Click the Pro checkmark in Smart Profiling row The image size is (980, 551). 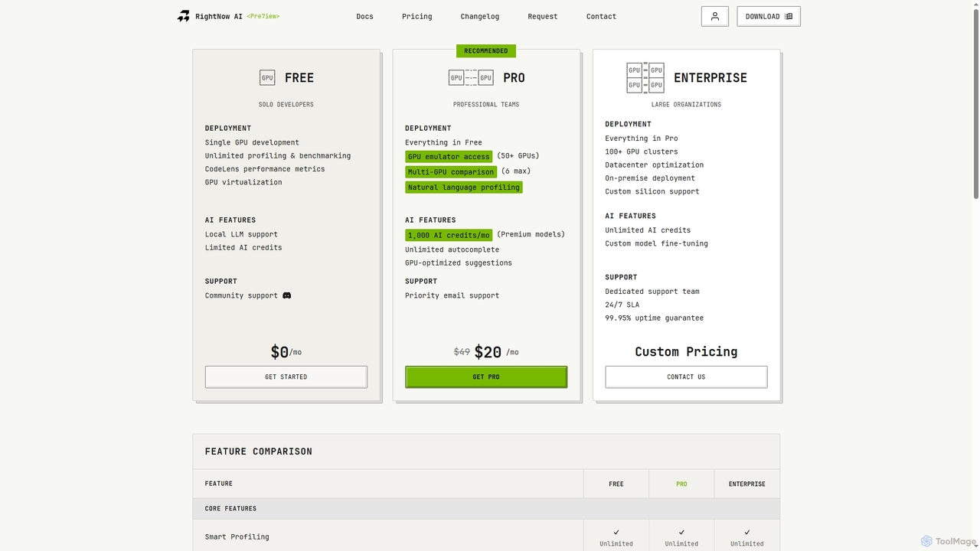681,532
